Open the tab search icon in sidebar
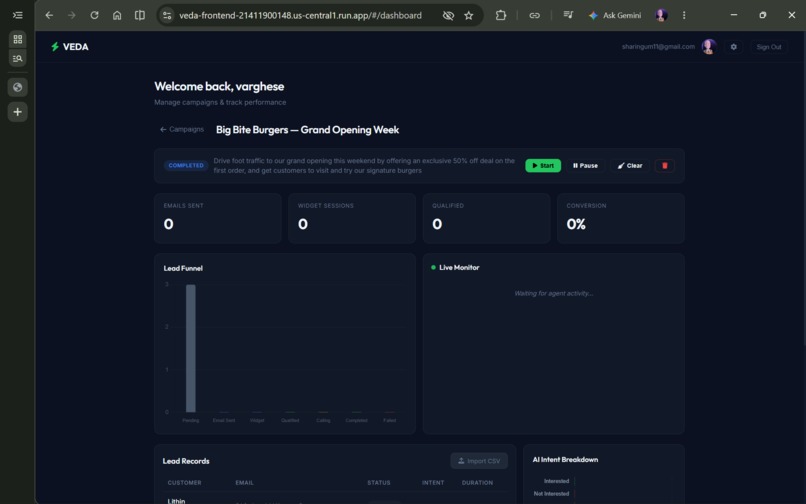This screenshot has width=806, height=504. [x=17, y=58]
